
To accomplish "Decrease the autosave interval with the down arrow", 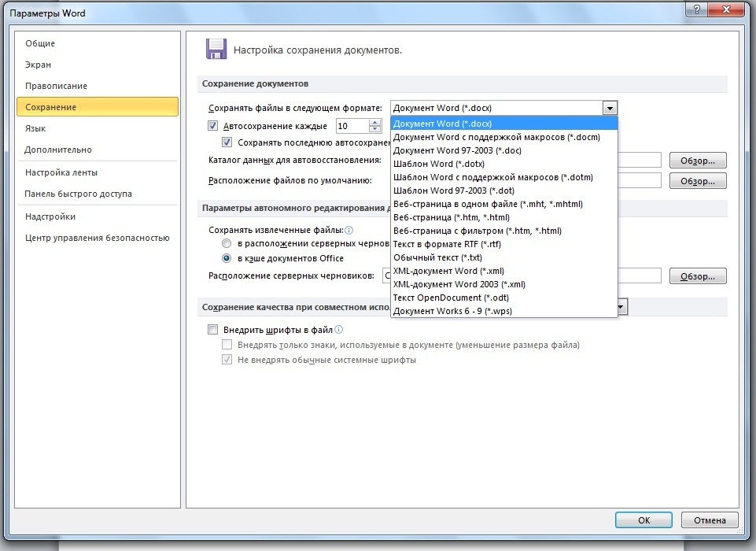I will pyautogui.click(x=374, y=129).
